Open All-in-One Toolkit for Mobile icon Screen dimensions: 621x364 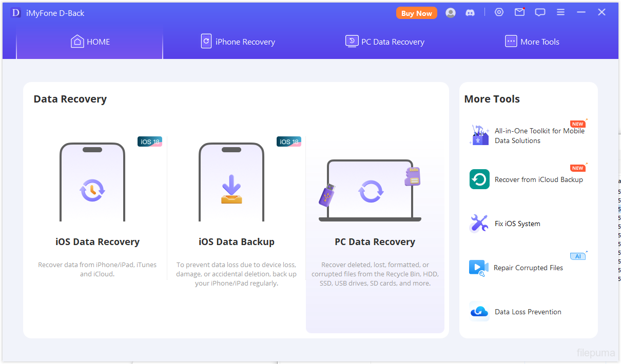click(x=479, y=135)
